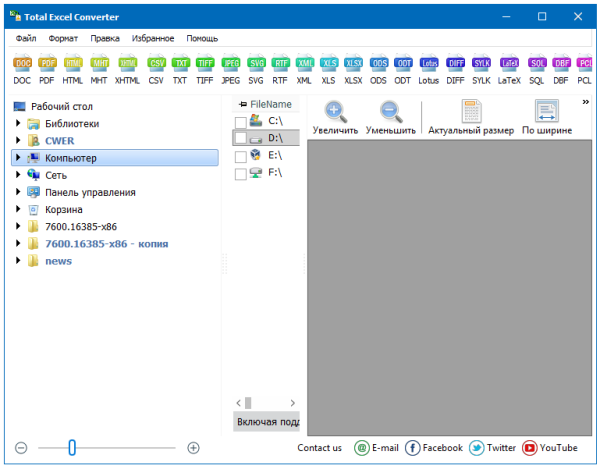Screen dimensions: 600x469
Task: Click the zoom slider handle
Action: click(72, 448)
